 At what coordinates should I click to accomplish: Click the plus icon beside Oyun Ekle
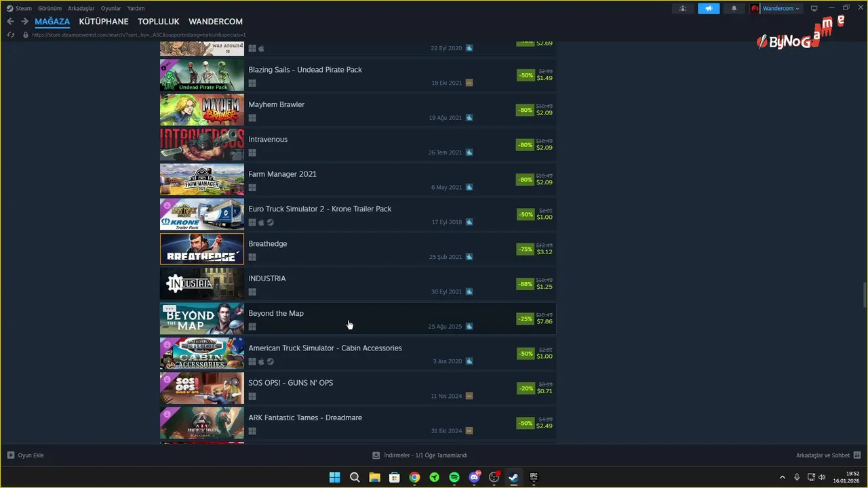[x=10, y=455]
